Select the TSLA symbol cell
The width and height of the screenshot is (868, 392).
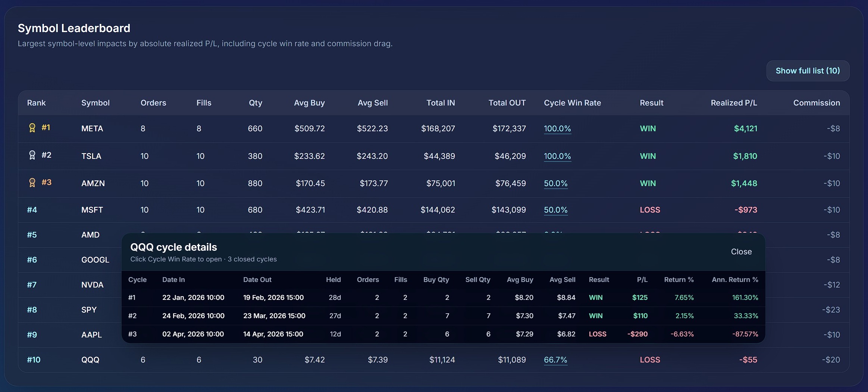tap(91, 156)
